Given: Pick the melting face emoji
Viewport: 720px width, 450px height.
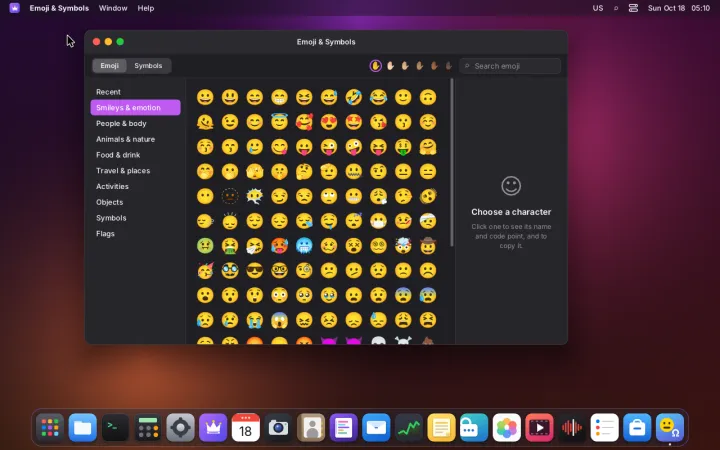Looking at the screenshot, I should [205, 122].
